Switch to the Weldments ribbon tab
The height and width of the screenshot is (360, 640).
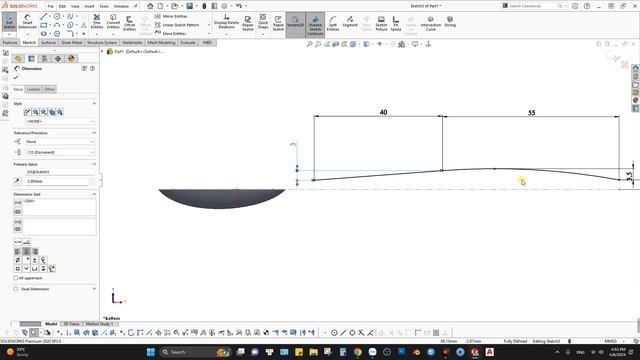(132, 42)
